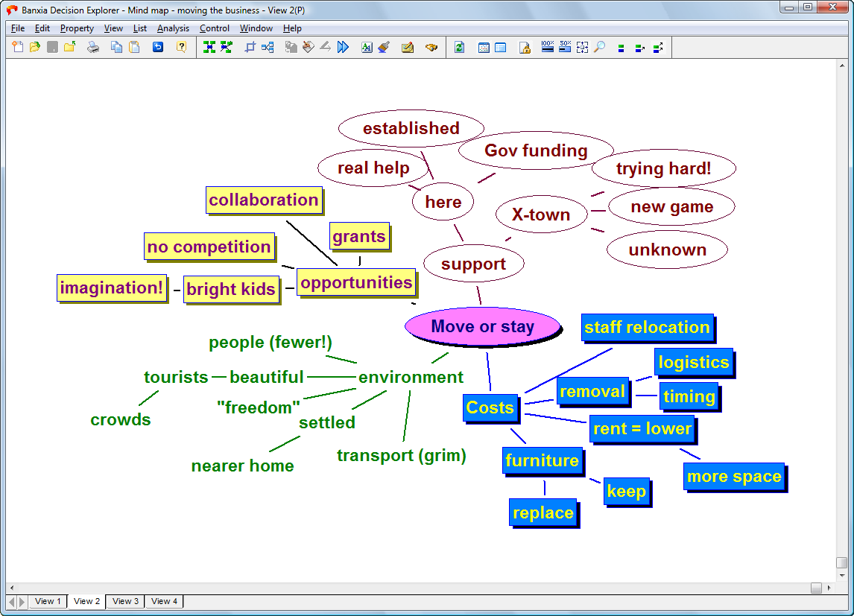Screen dimensions: 854x616
Task: Set zoom to 100% toolbar icon
Action: 548,47
